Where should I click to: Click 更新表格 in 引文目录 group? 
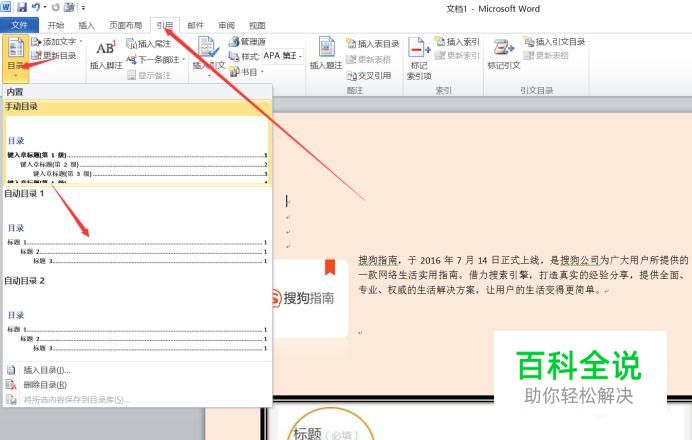(546, 56)
